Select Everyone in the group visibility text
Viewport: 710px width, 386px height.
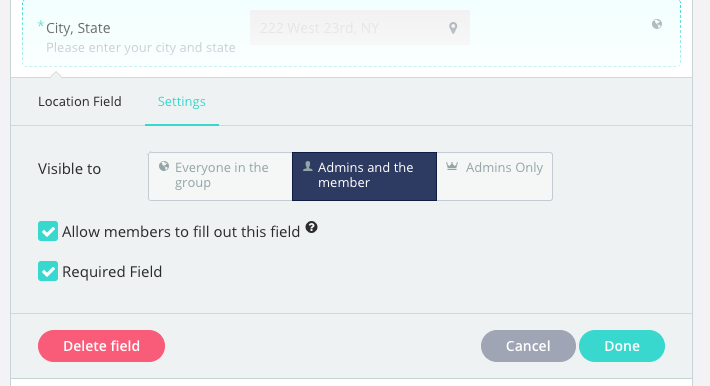coord(221,175)
